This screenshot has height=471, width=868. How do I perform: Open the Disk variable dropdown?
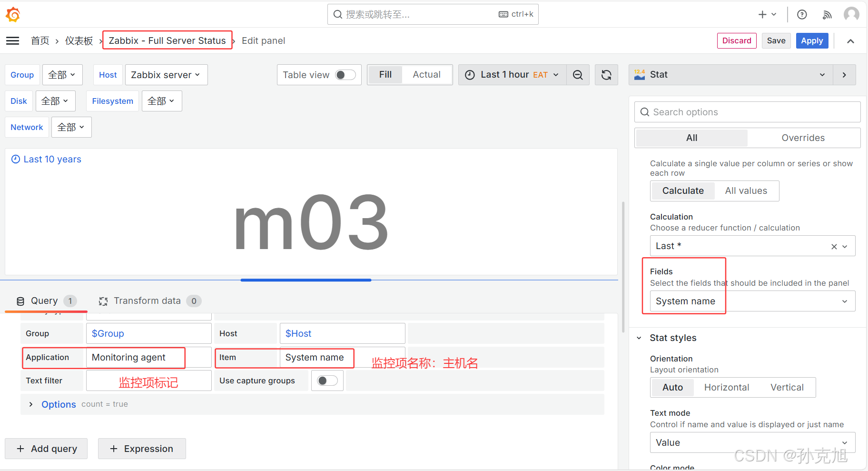pyautogui.click(x=55, y=101)
